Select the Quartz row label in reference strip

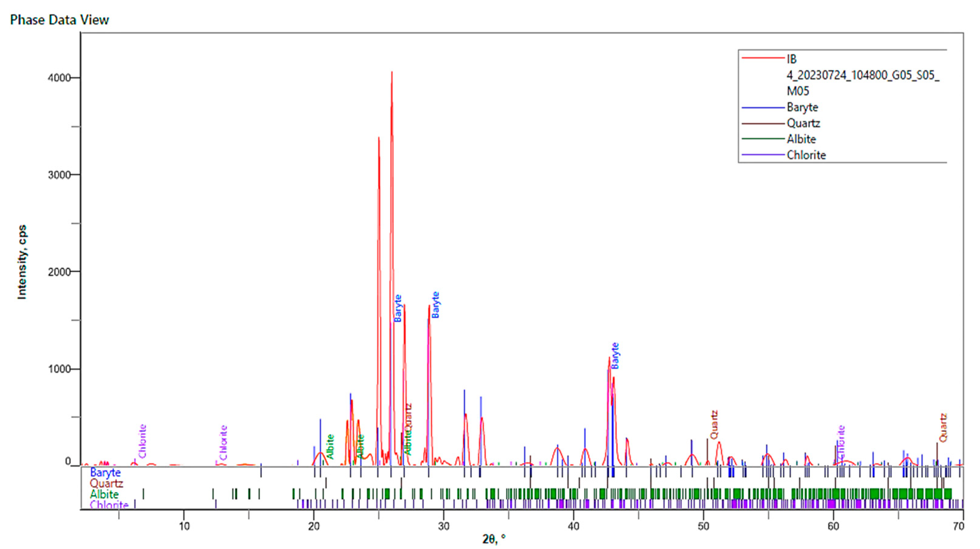pos(106,484)
